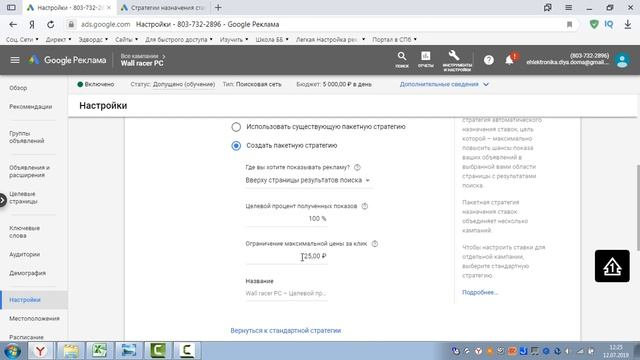The height and width of the screenshot is (360, 640).
Task: Open the Школа ББ bookmarks folder
Action: [x=272, y=40]
